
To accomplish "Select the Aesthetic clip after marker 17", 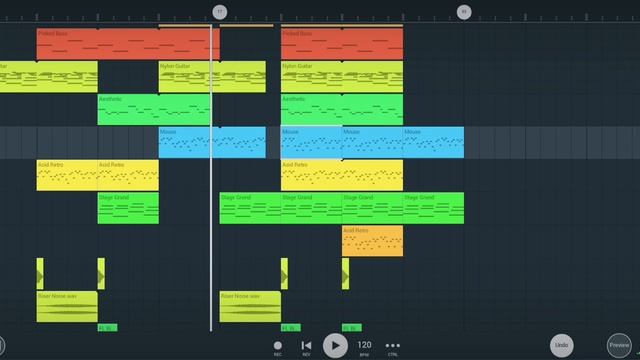I will tap(342, 109).
